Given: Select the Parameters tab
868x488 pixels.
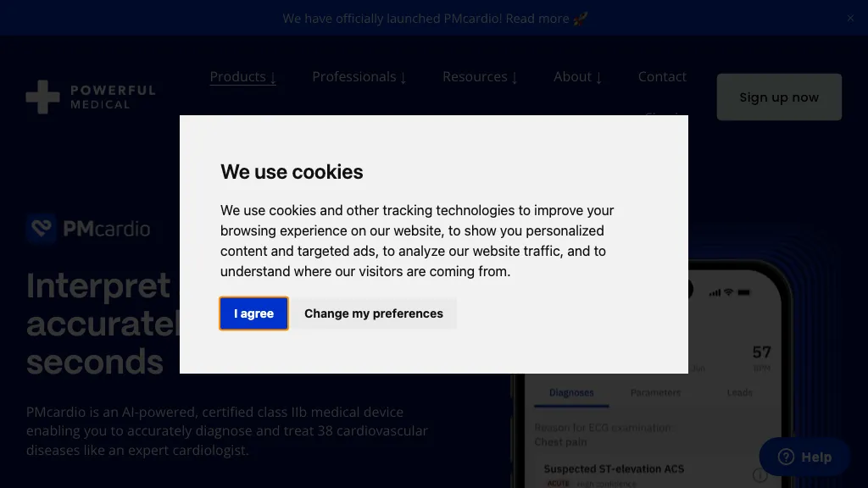Looking at the screenshot, I should pos(655,392).
